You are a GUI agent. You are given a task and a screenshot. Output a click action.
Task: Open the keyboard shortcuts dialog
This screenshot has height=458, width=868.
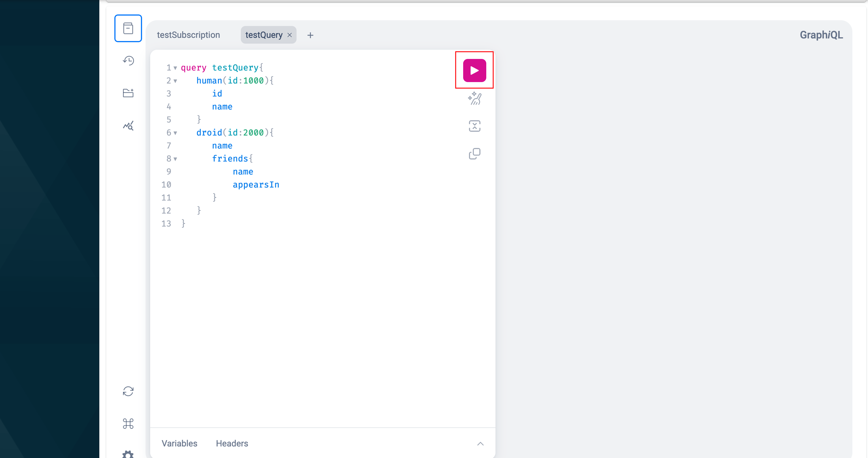pos(128,424)
